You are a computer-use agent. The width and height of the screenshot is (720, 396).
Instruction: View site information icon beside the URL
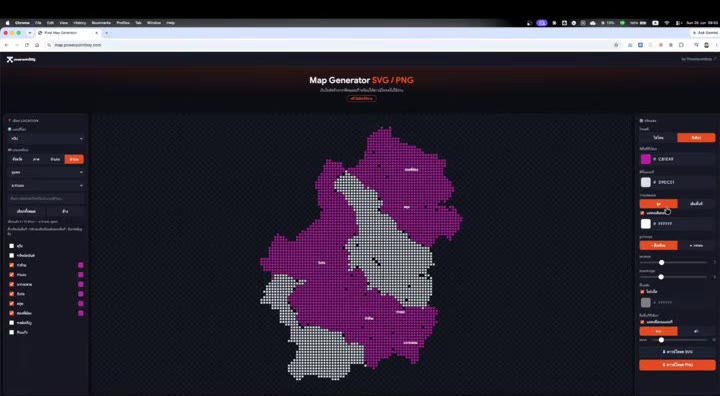coord(49,45)
